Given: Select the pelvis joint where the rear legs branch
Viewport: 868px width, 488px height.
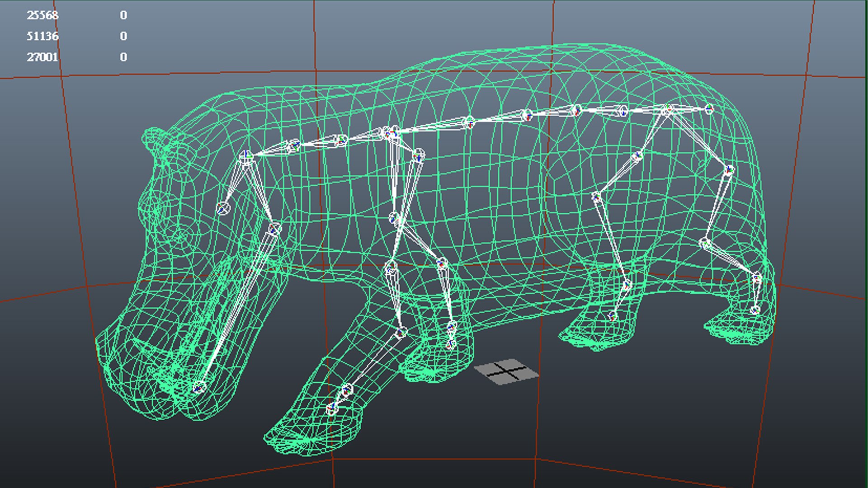Looking at the screenshot, I should [x=667, y=109].
